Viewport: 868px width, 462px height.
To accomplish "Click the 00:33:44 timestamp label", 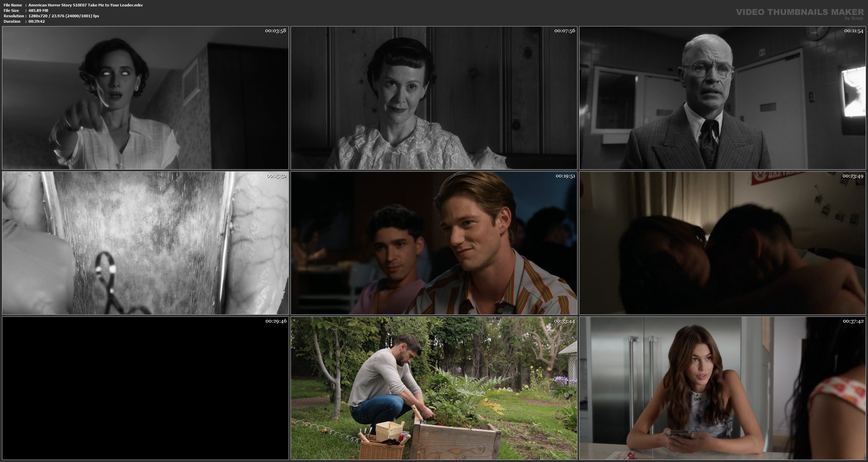I will click(564, 321).
